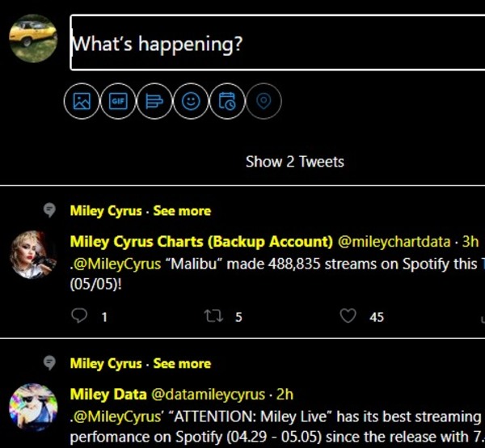The width and height of the screenshot is (485, 448).
Task: Open the emoji picker
Action: (x=191, y=102)
